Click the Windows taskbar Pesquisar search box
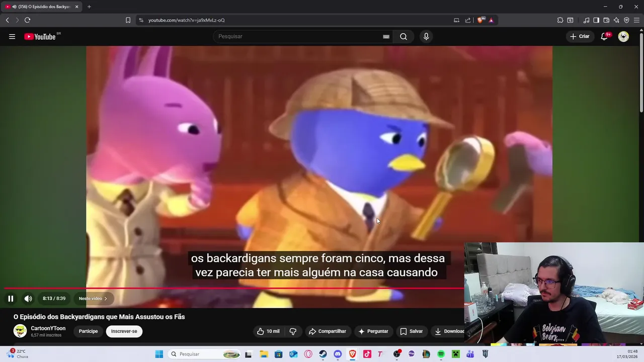Image resolution: width=644 pixels, height=362 pixels. coord(205,354)
